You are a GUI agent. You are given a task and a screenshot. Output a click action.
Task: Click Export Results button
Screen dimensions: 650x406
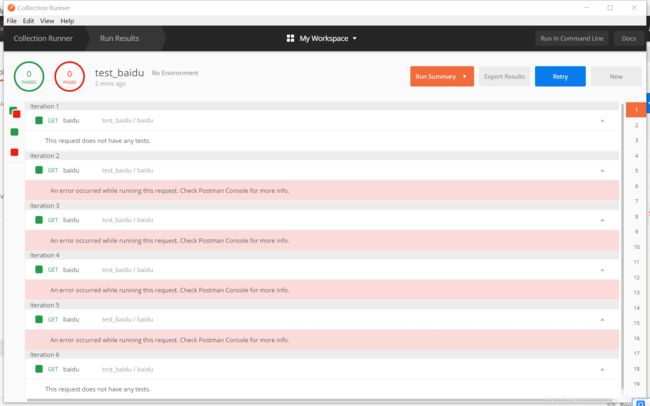point(504,76)
